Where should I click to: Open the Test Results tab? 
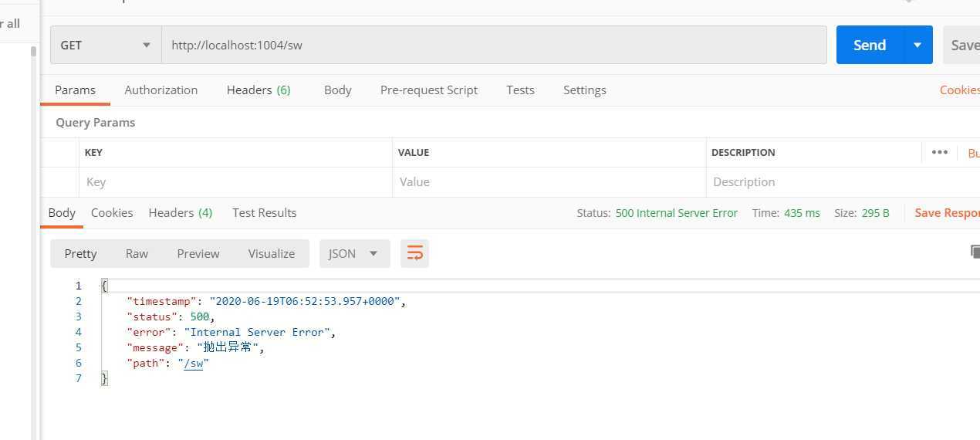coord(265,213)
